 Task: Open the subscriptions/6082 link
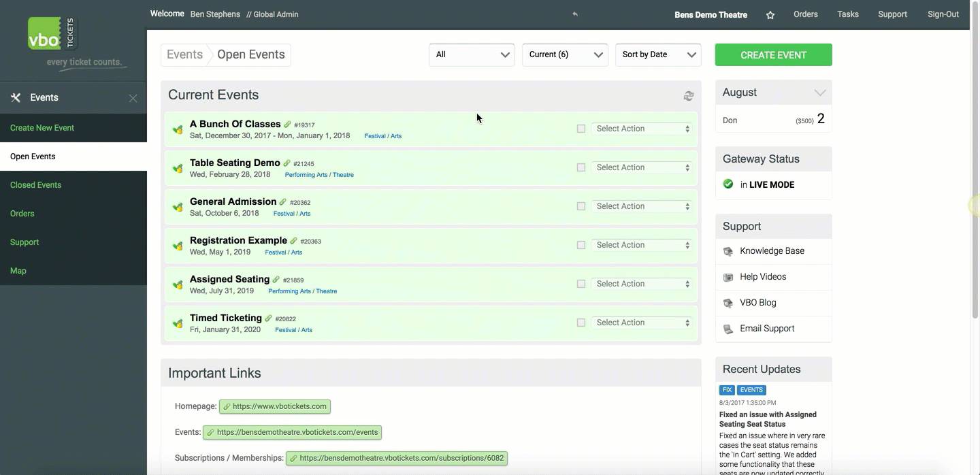coord(397,458)
